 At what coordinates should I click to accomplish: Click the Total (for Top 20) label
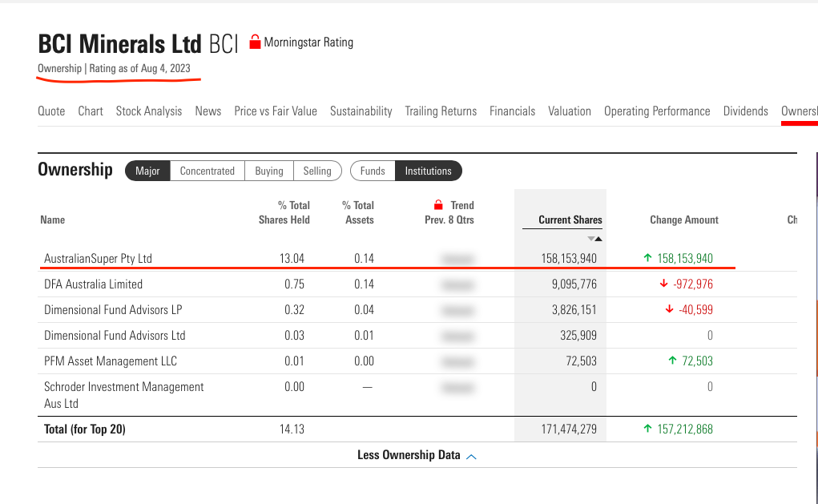[x=84, y=429]
